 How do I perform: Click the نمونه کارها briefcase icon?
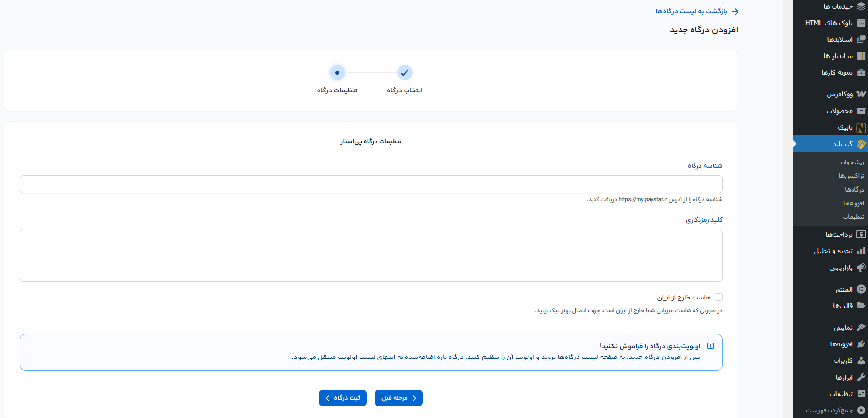coord(861,72)
